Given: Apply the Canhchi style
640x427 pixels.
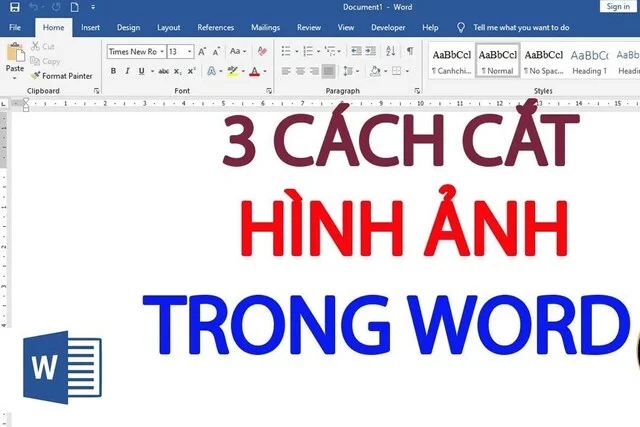Looking at the screenshot, I should click(x=451, y=62).
